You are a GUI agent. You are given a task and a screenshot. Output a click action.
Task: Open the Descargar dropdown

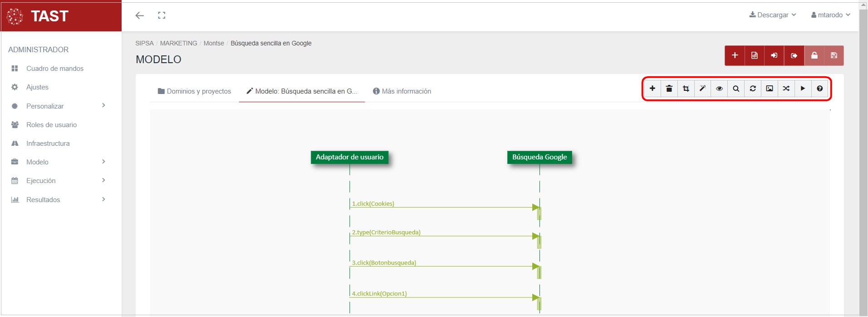773,15
